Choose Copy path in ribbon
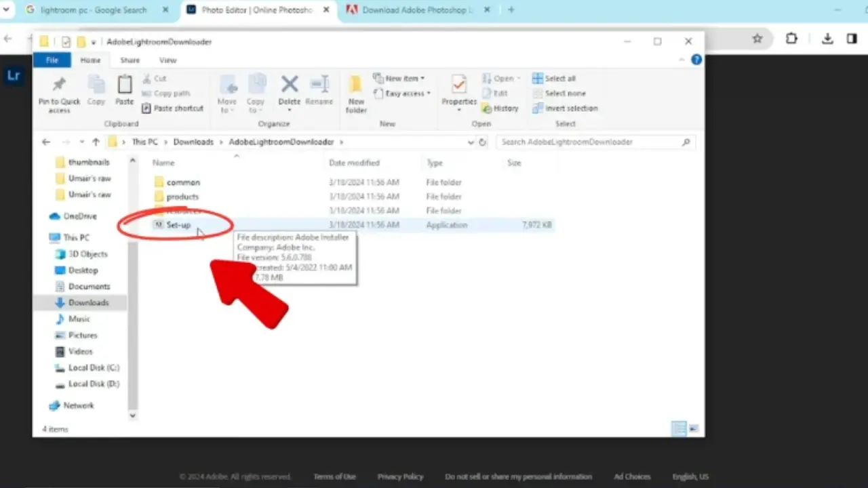 coord(165,94)
